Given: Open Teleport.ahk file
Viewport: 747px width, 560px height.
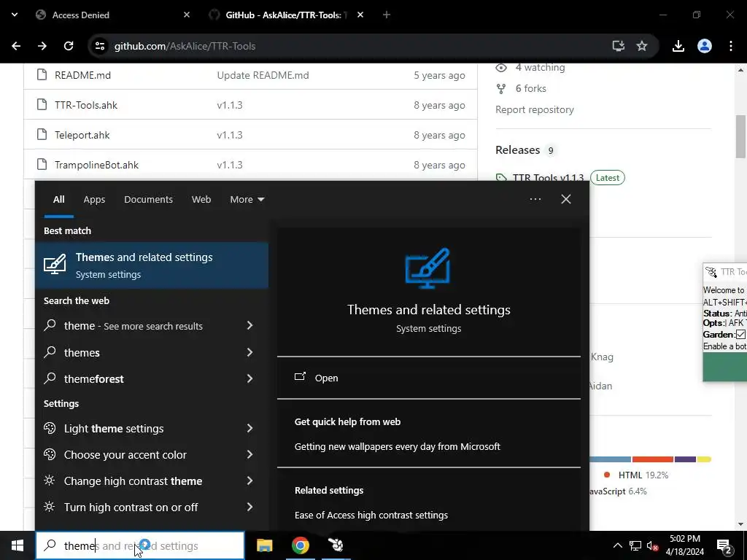Looking at the screenshot, I should click(x=82, y=135).
